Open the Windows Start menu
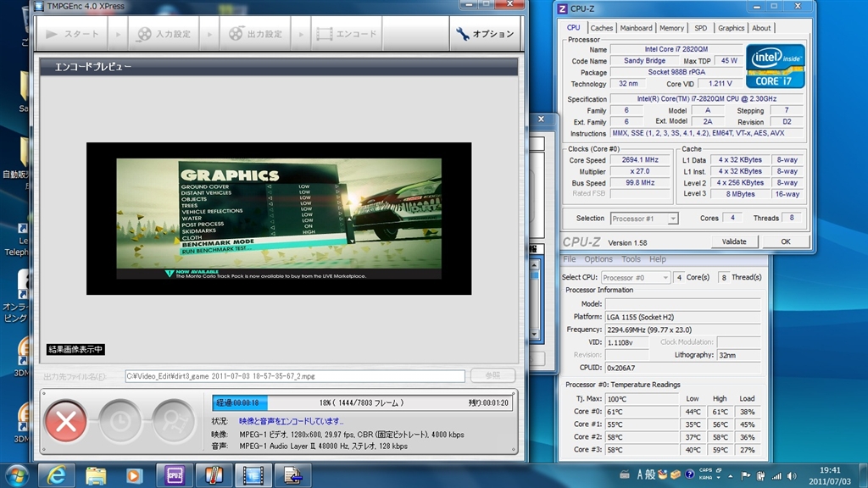868x488 pixels. pyautogui.click(x=17, y=476)
